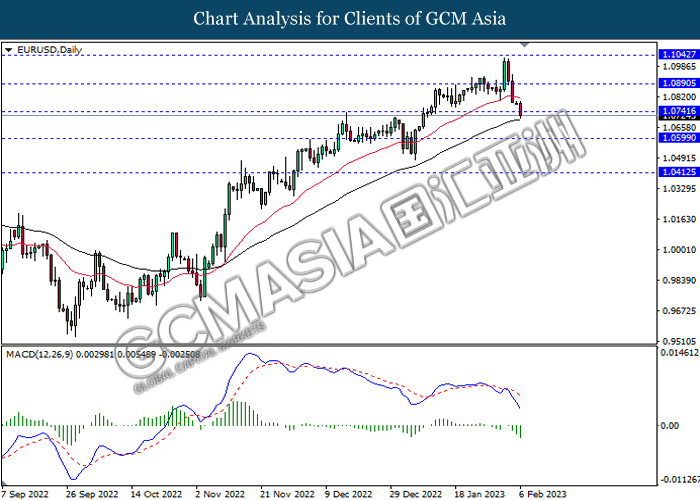Click the Chart Analysis for Clients header title
The image size is (700, 500).
coord(350,19)
